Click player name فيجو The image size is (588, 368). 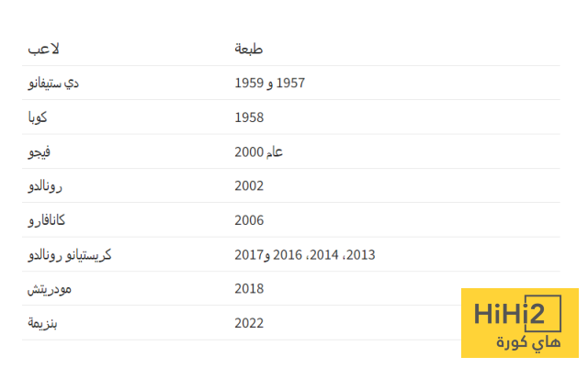point(39,151)
